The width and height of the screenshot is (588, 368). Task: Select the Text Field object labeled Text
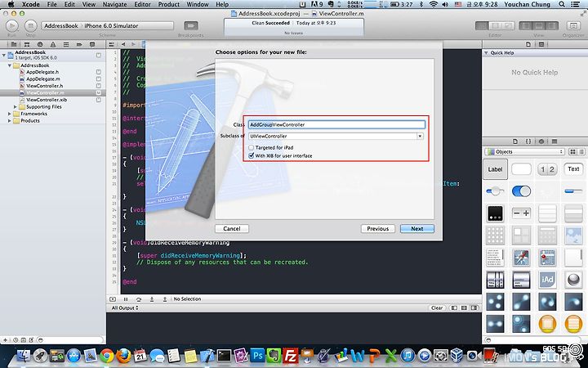pos(573,169)
